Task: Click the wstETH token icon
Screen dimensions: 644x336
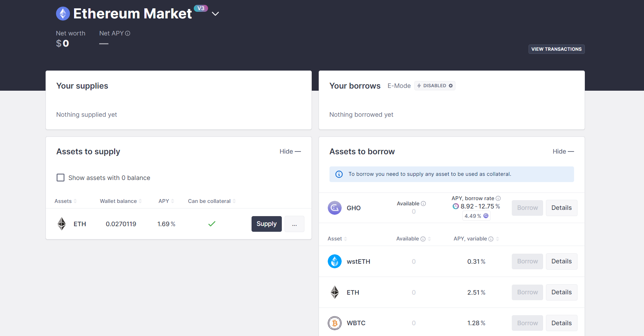Action: [334, 261]
